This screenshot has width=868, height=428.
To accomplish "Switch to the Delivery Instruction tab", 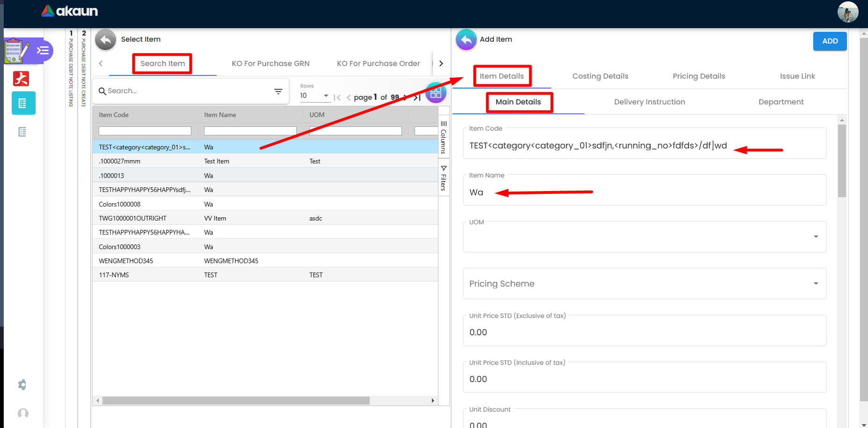I will click(x=649, y=102).
